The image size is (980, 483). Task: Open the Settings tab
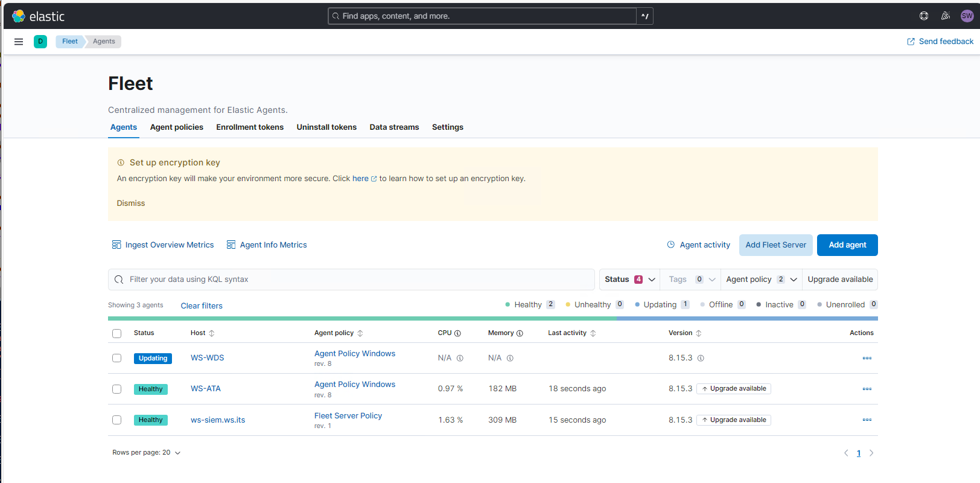[x=448, y=127]
